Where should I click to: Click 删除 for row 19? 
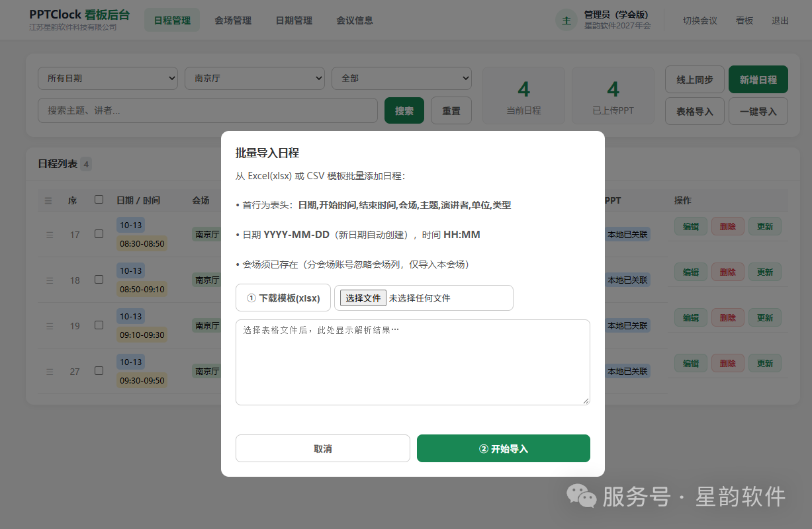point(728,317)
